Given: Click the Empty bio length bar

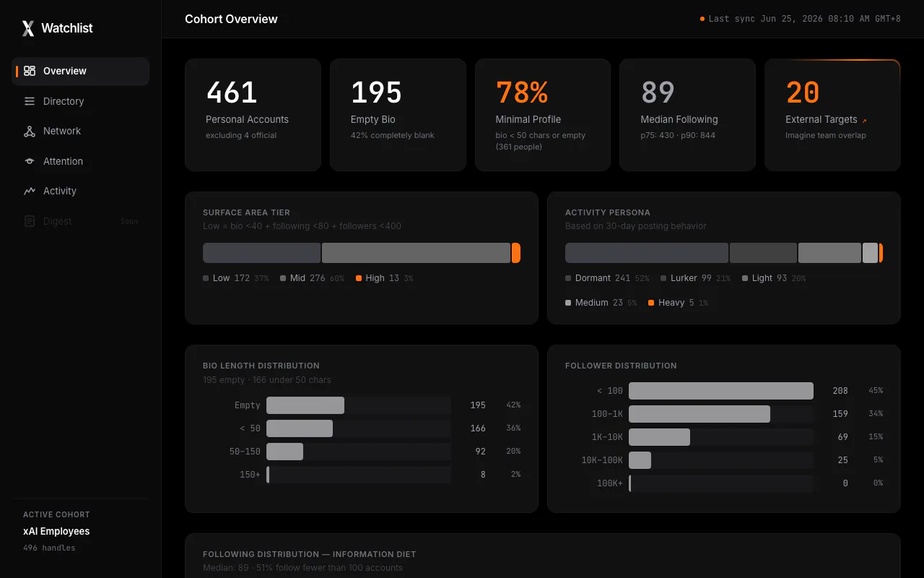Looking at the screenshot, I should coord(305,405).
